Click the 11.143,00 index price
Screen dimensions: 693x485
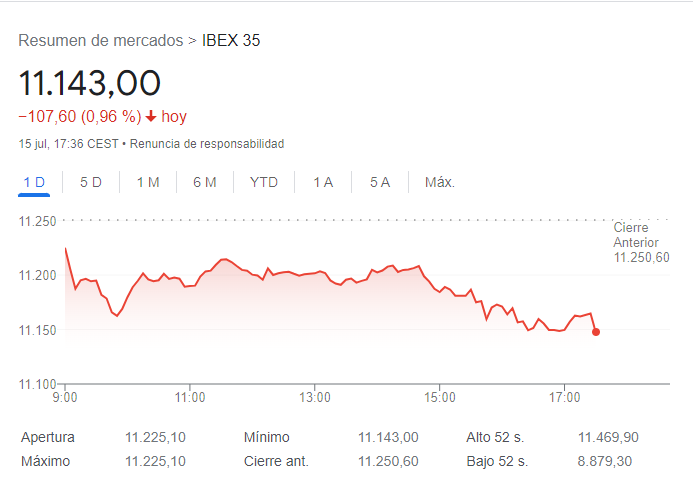[x=90, y=83]
